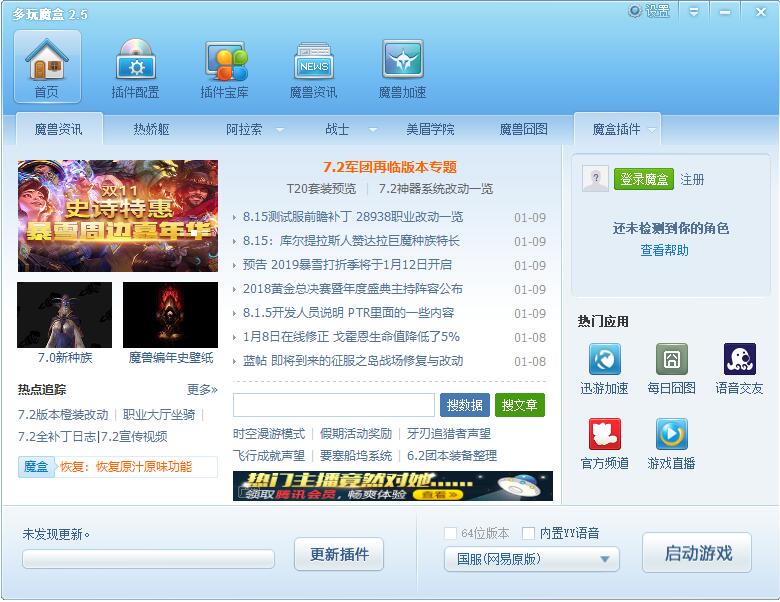Screen dimensions: 780x602
Task: Open 插件配置 plugin configuration icon
Action: (x=135, y=68)
